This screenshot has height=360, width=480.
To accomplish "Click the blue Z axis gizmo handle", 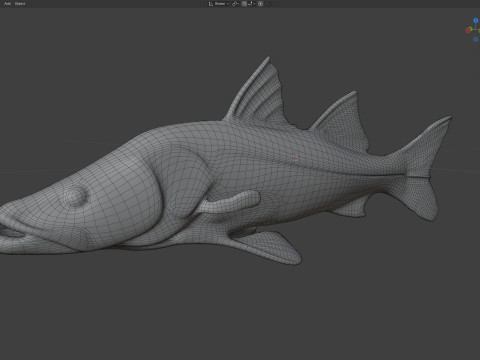I will point(476,21).
